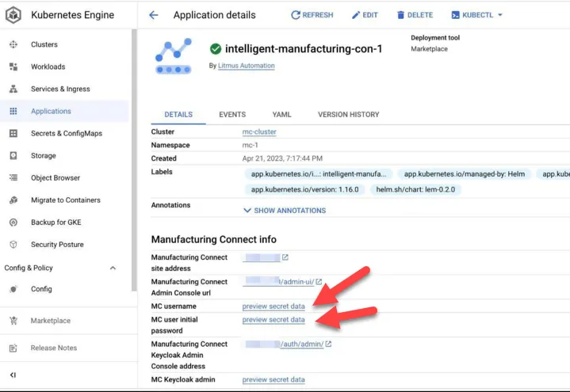This screenshot has width=570, height=392.
Task: Click the version: 1.16.0 label chip
Action: pyautogui.click(x=304, y=189)
